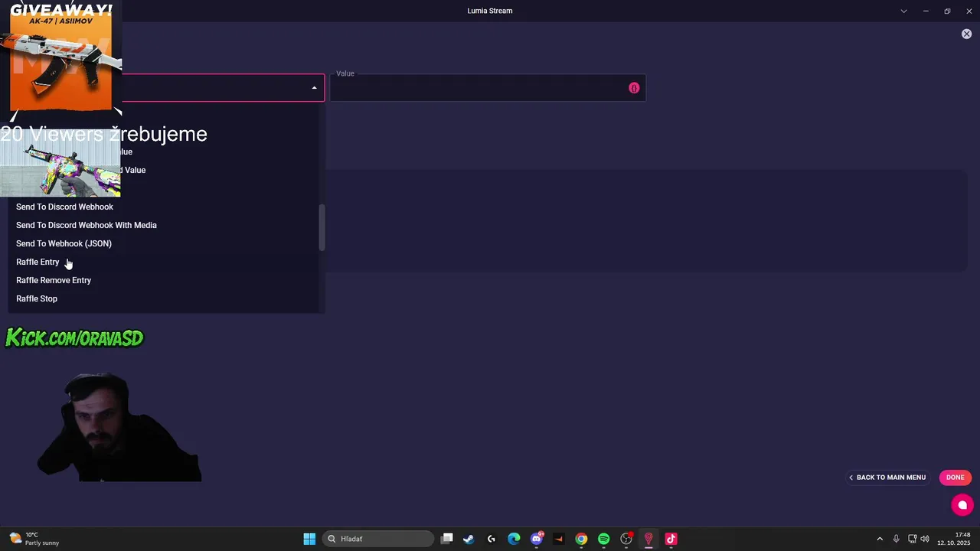Open Discord from the taskbar

tap(537, 539)
